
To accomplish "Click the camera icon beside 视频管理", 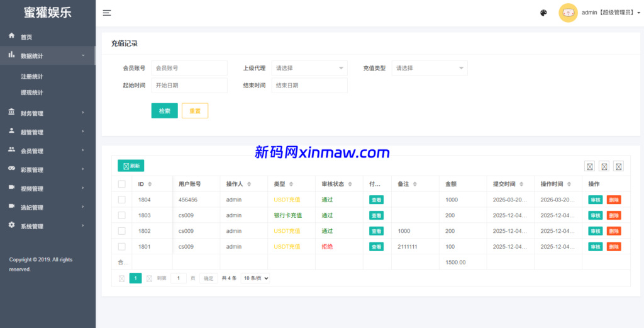I will [x=11, y=188].
